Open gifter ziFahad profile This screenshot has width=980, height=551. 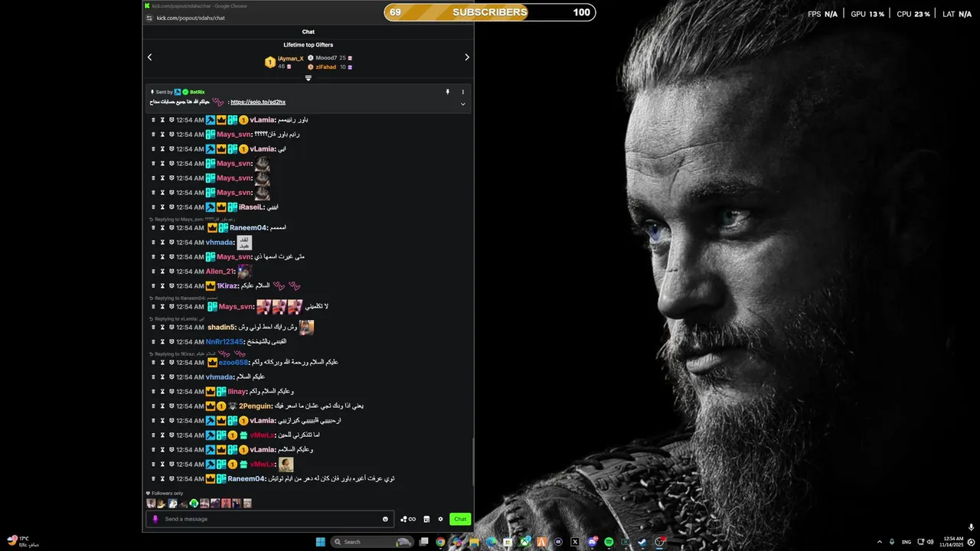point(326,67)
